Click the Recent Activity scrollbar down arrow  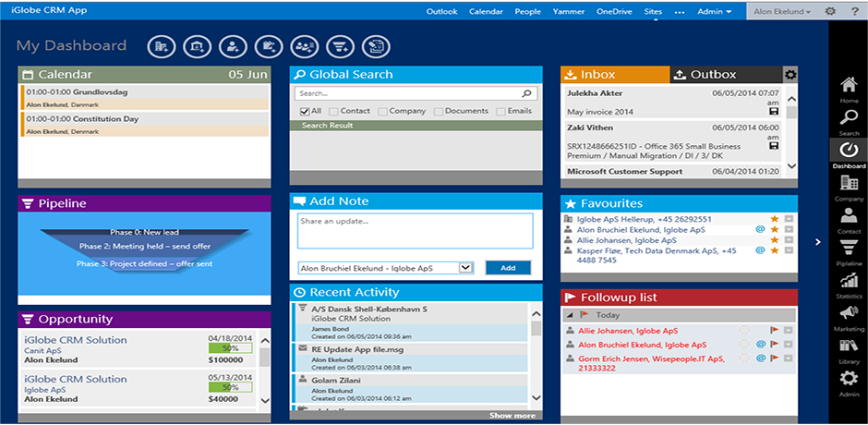coord(536,397)
